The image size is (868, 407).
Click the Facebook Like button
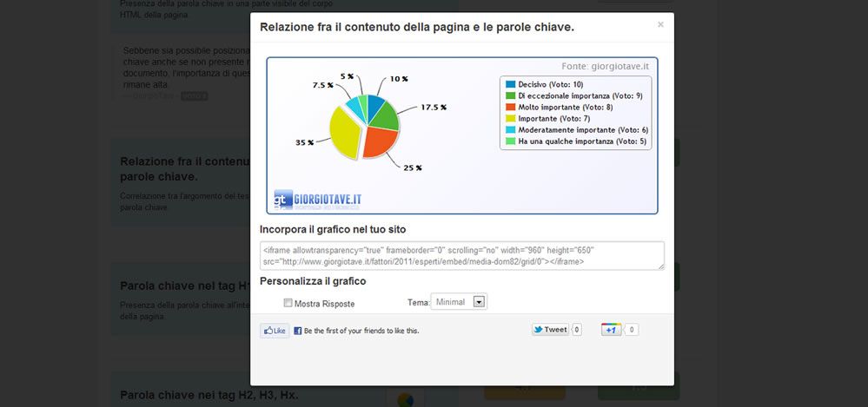[275, 331]
